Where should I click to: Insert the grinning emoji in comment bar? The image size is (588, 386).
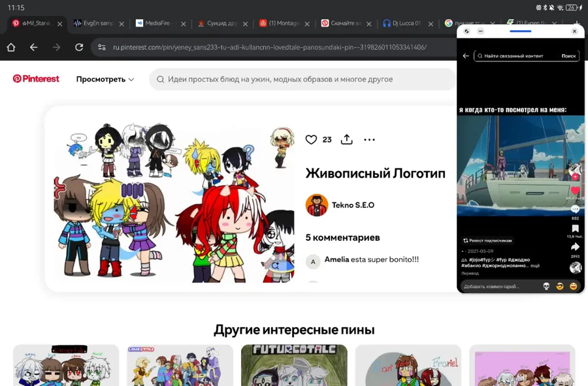574,286
